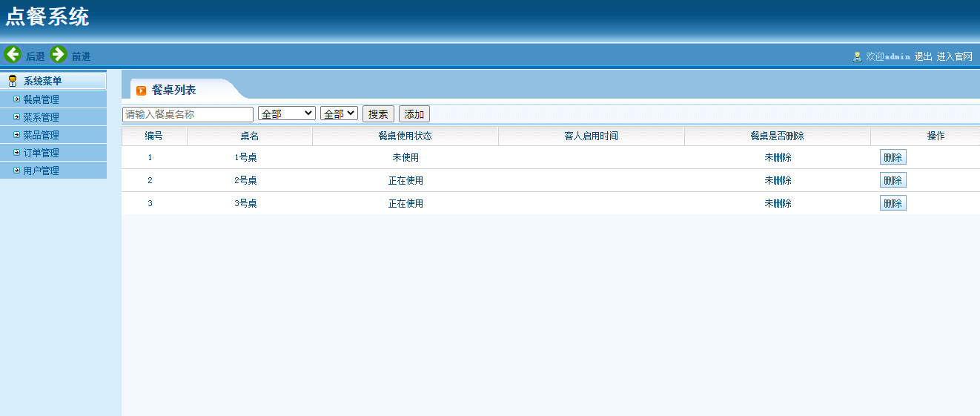Click the expand icon beside 订单管理
Viewport: 980px width, 416px height.
(16, 153)
